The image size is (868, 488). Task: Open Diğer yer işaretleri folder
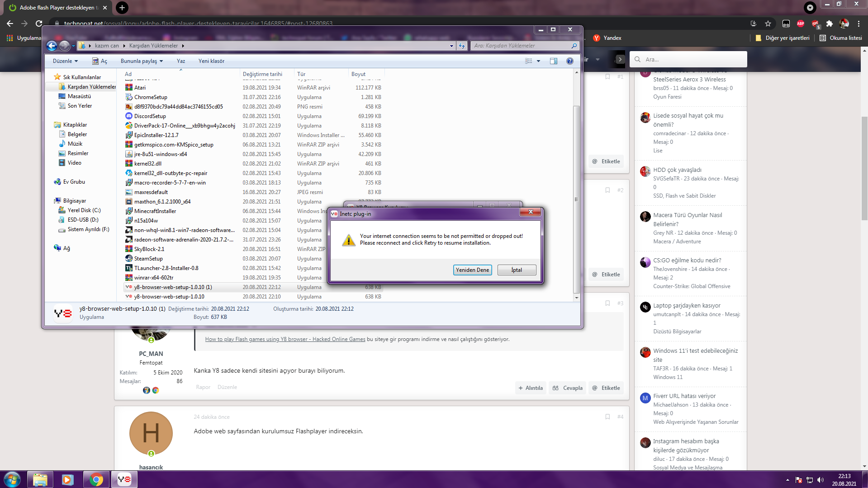783,38
